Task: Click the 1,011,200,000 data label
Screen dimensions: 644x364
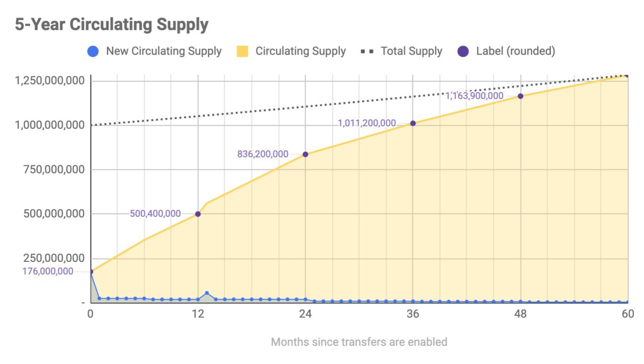Action: [x=367, y=123]
